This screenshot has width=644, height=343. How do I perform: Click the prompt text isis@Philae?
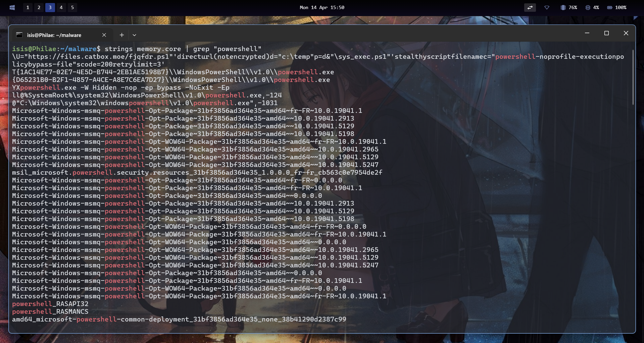pyautogui.click(x=34, y=49)
